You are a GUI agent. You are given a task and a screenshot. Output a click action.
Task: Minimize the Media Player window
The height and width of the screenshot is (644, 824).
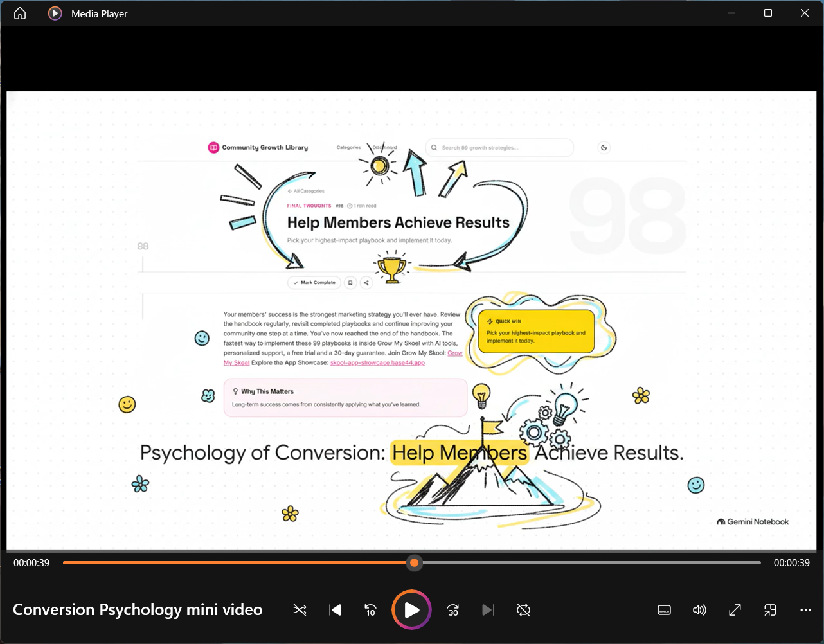click(x=731, y=13)
